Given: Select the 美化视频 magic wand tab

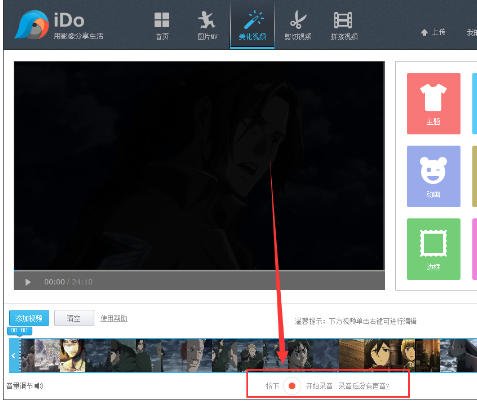Looking at the screenshot, I should click(x=252, y=26).
